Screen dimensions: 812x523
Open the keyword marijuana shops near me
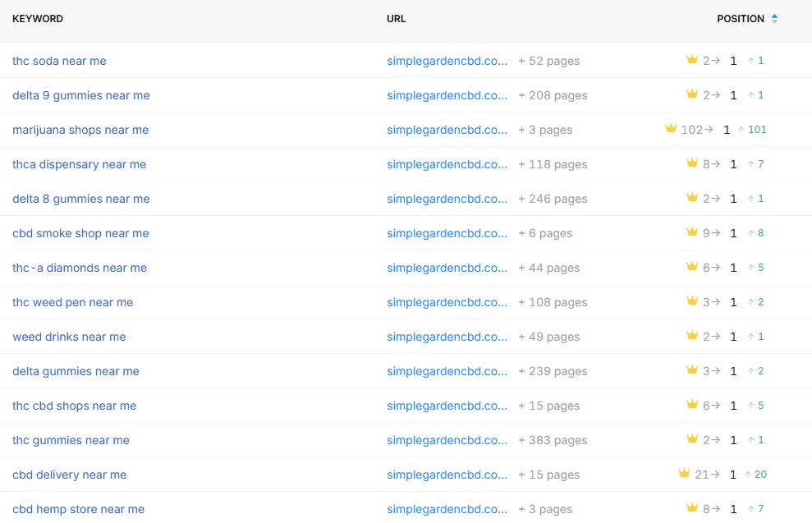[80, 130]
